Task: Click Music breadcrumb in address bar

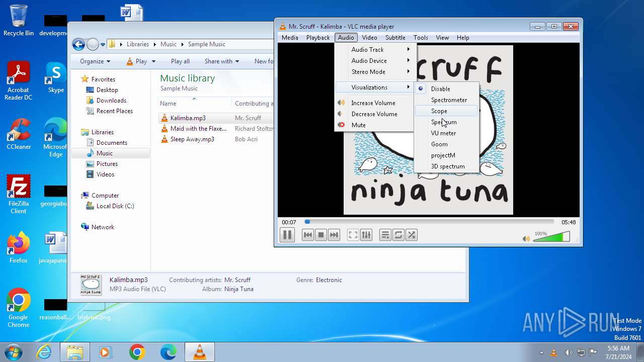Action: tap(169, 44)
